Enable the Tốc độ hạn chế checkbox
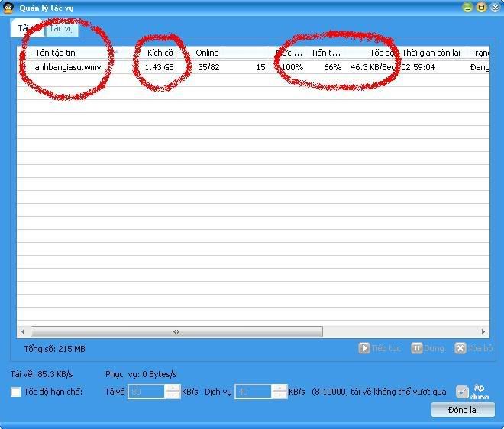The height and width of the screenshot is (429, 504). (16, 392)
